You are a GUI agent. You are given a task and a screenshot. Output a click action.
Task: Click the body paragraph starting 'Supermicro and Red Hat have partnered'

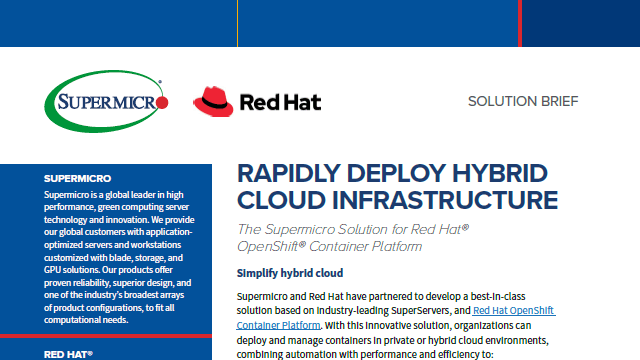[396, 325]
